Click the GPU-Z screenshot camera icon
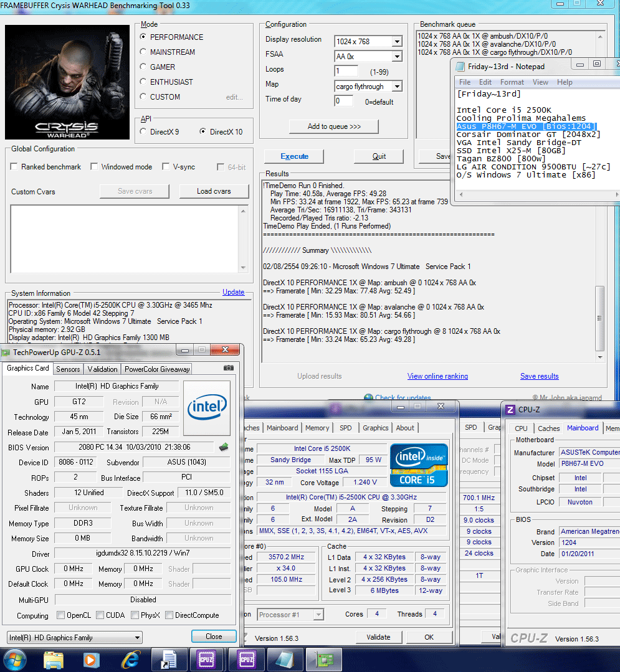 229,367
